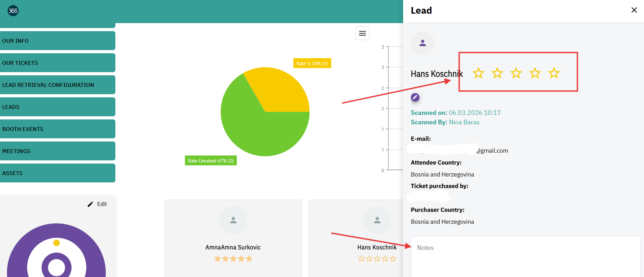Click the Lead panel title
Viewport: 644px width, 277px height.
(x=421, y=11)
